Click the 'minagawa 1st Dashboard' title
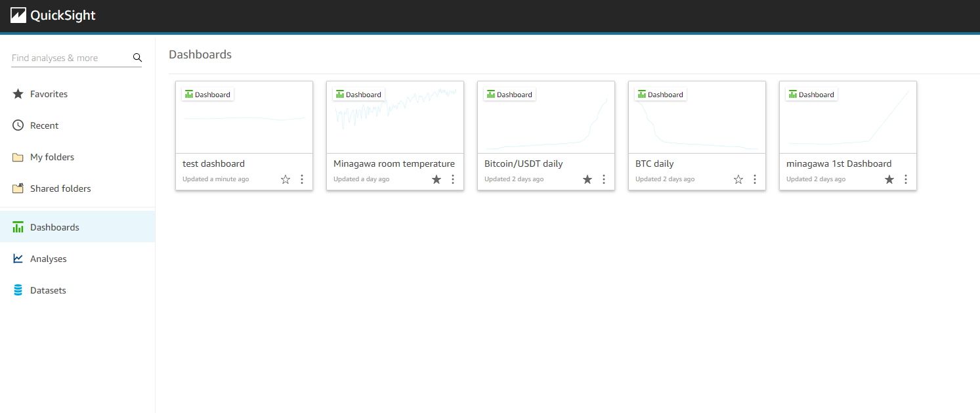 tap(839, 163)
